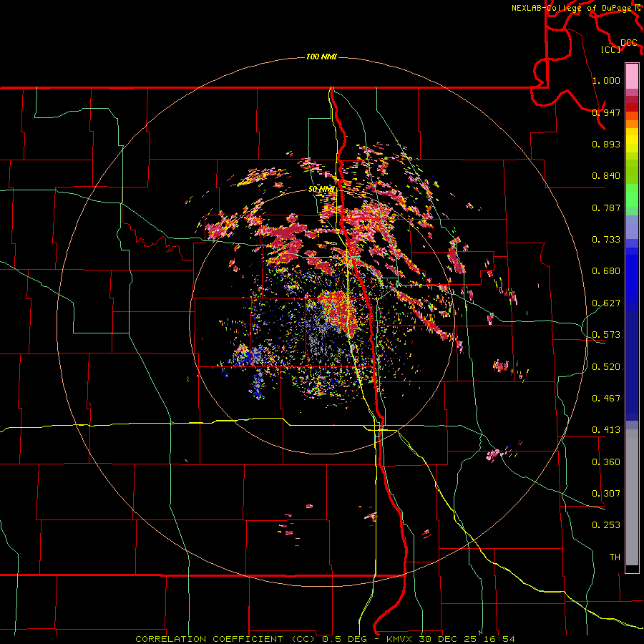
Task: Pick the bright green color bar segment
Action: 632,195
